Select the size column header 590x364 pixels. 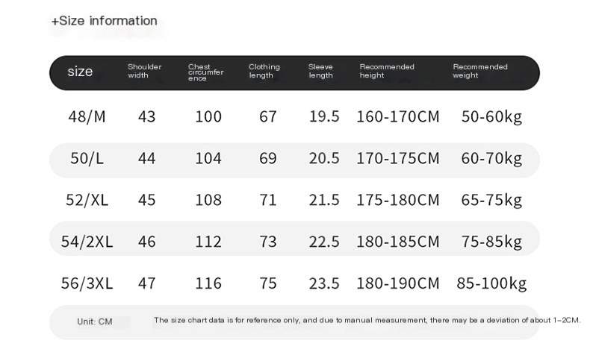click(80, 71)
